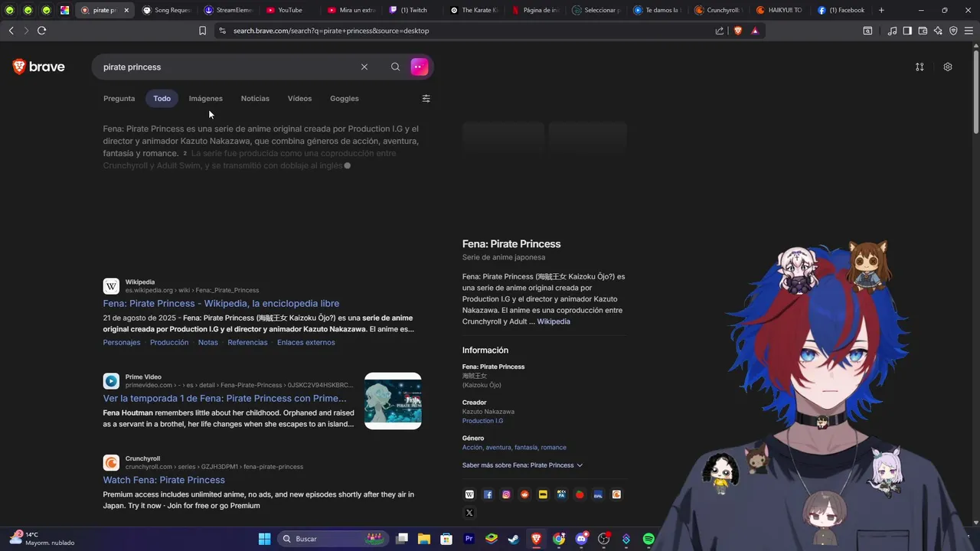Click the Wikipedia link in infobox description
The height and width of the screenshot is (551, 980).
point(554,322)
